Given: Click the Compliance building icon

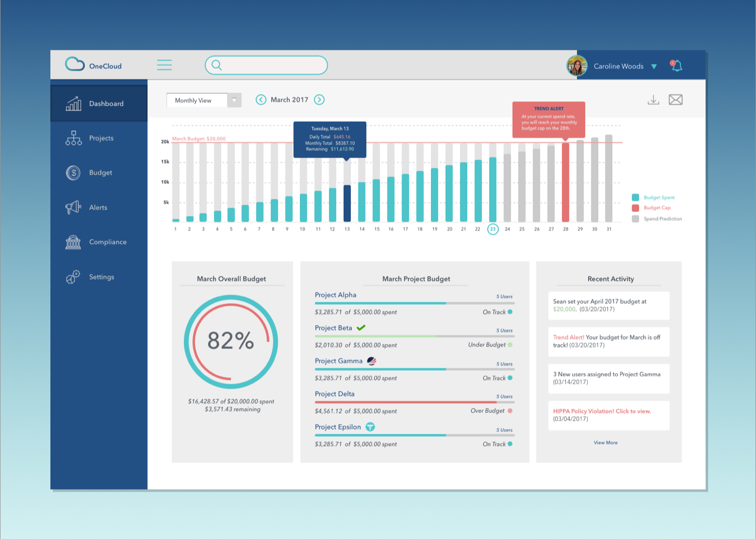Looking at the screenshot, I should [73, 242].
